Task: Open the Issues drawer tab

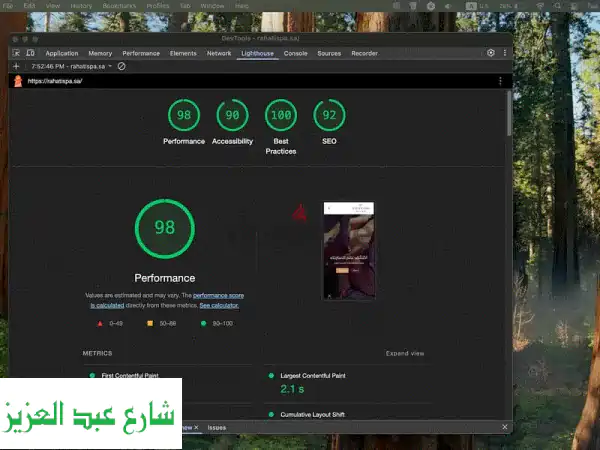Action: (x=217, y=427)
